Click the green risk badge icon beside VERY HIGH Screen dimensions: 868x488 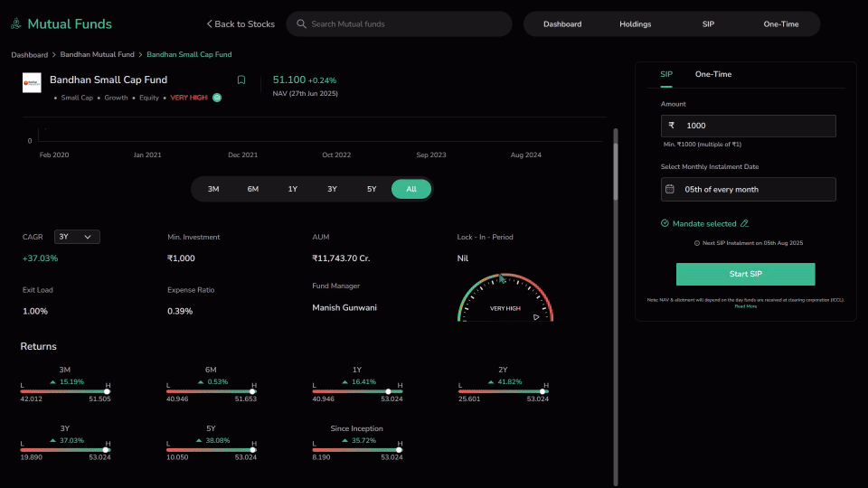[217, 98]
